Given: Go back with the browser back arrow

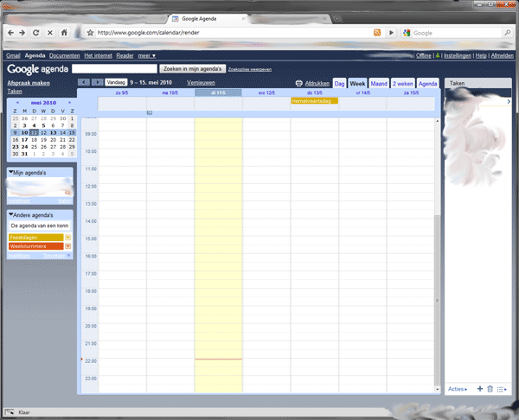Looking at the screenshot, I should [x=10, y=33].
